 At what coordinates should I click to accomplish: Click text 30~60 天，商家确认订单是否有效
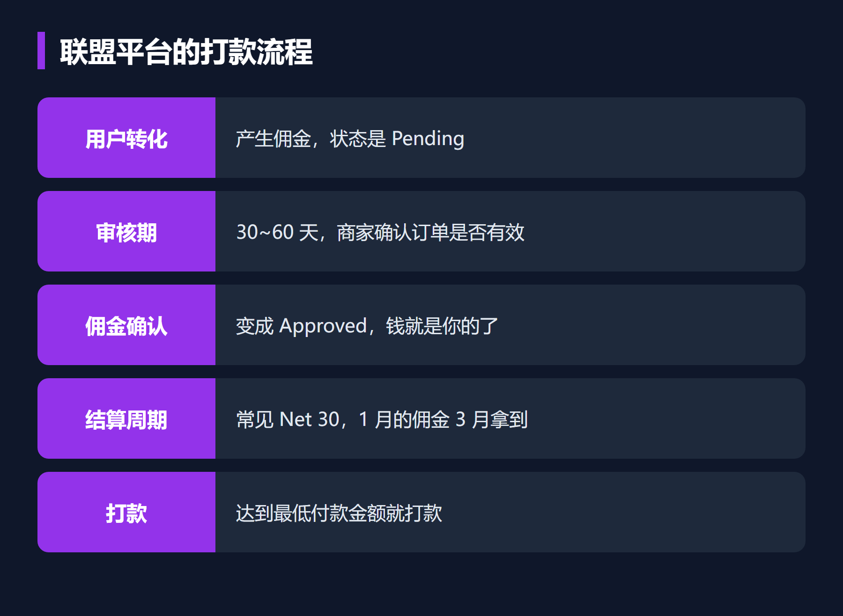(380, 232)
